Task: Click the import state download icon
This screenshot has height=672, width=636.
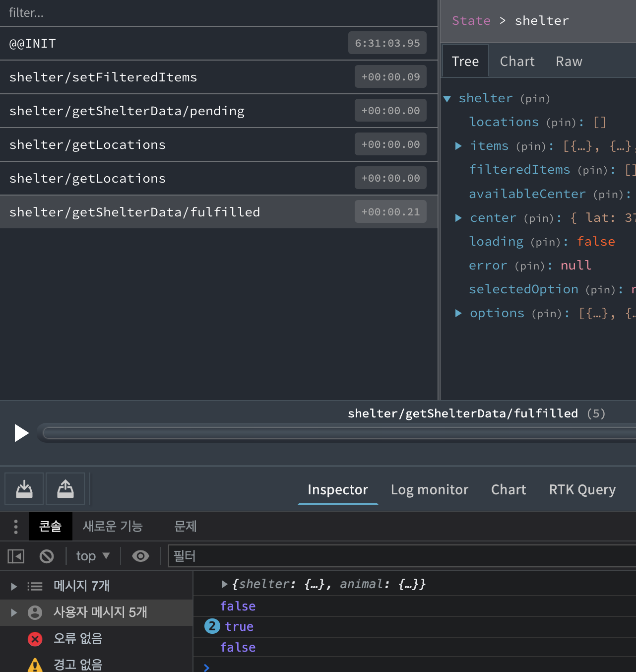Action: click(24, 489)
